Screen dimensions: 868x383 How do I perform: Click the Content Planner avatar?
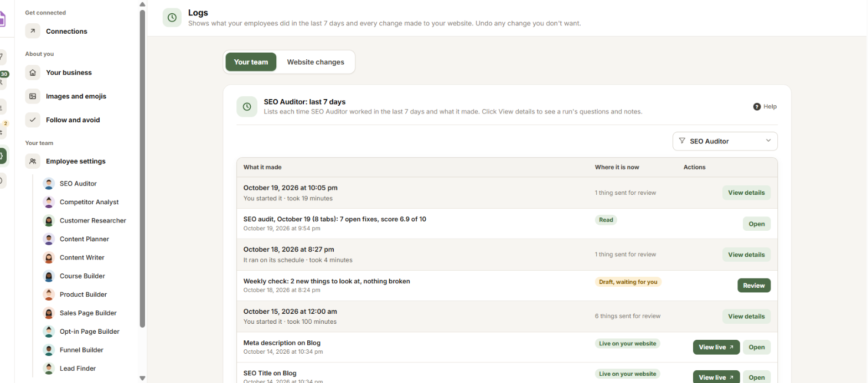point(49,239)
